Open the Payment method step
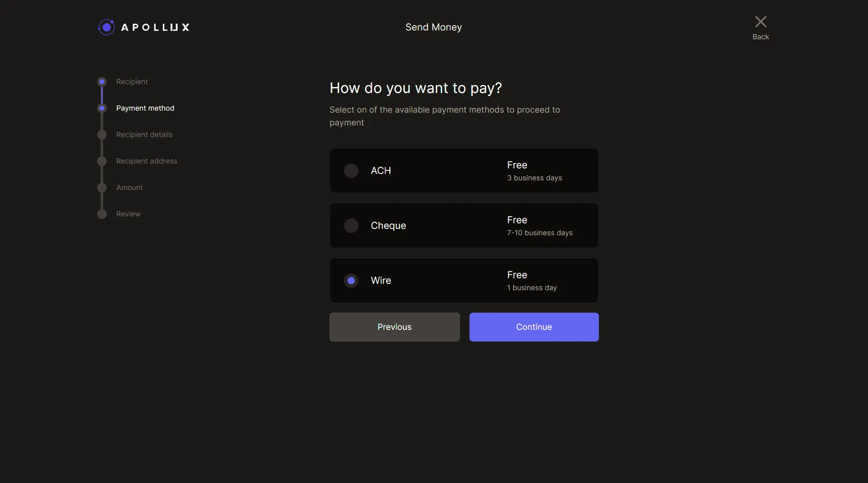 click(145, 108)
